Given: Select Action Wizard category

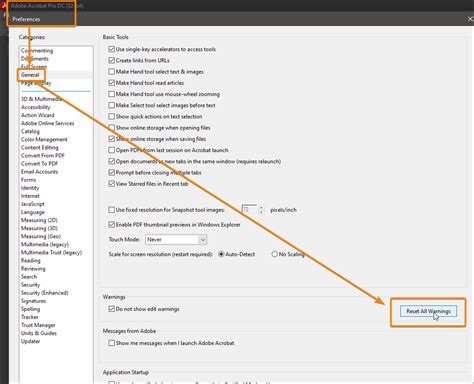Looking at the screenshot, I should click(x=38, y=115).
